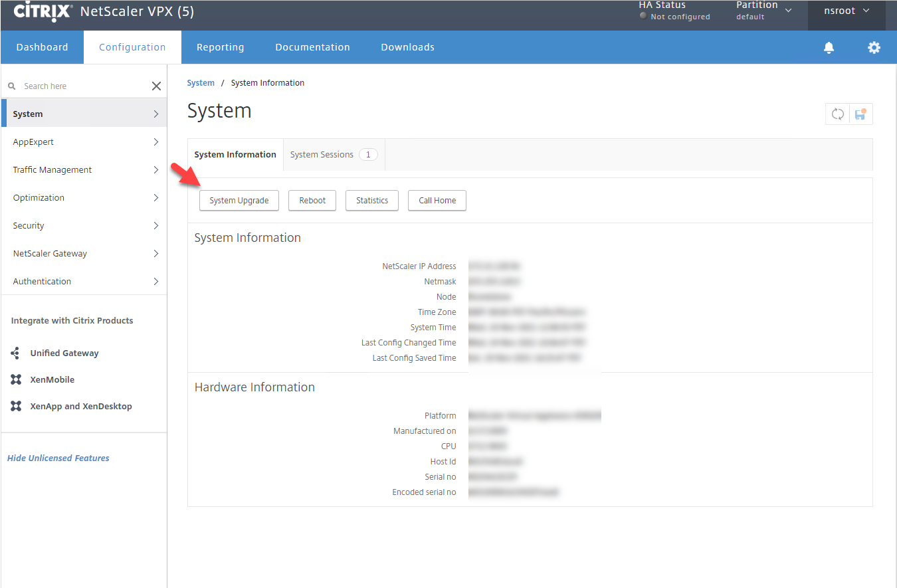Select Security in the sidebar
The height and width of the screenshot is (588, 897).
[84, 225]
